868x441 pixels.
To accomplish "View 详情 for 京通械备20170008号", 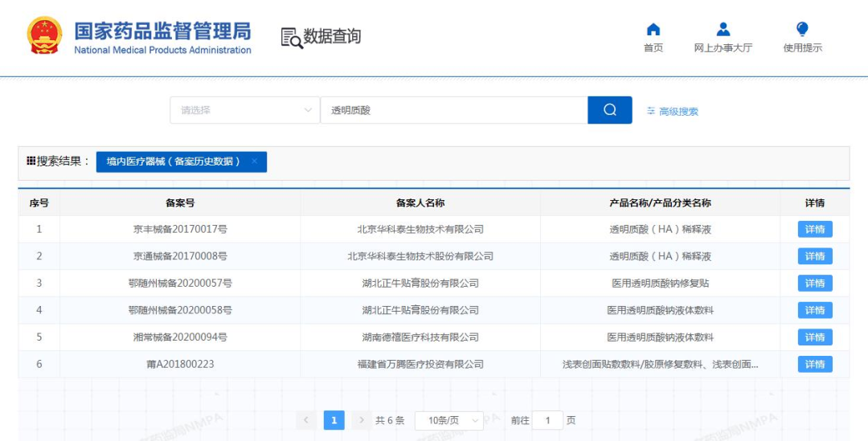I will 814,256.
